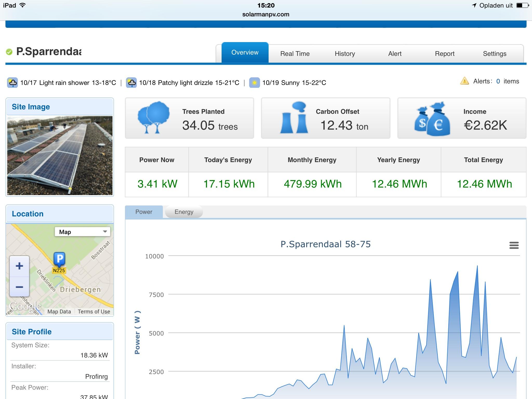Zoom out the map with minus button

point(19,287)
